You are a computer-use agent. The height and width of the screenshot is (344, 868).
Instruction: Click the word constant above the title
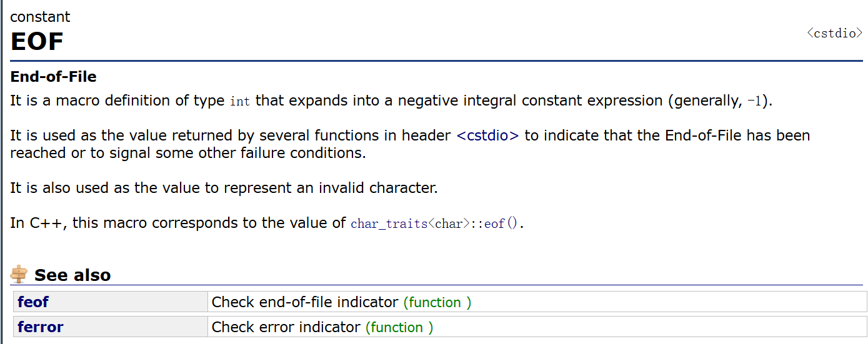click(40, 17)
